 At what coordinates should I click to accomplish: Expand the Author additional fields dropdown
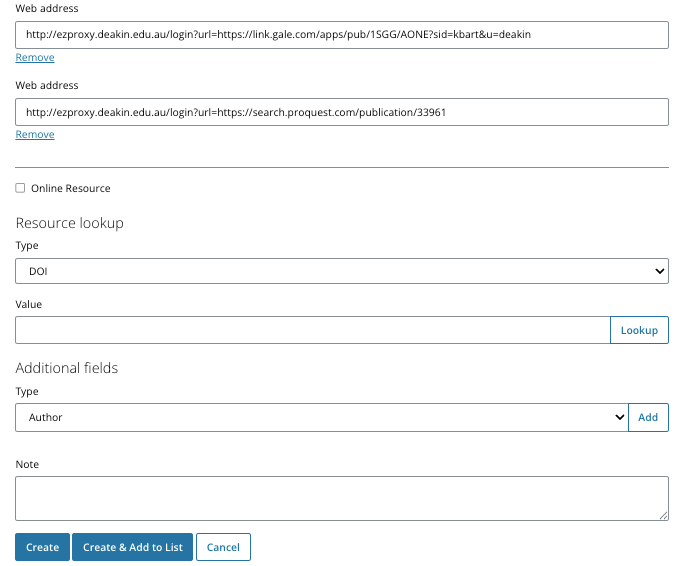pos(320,417)
